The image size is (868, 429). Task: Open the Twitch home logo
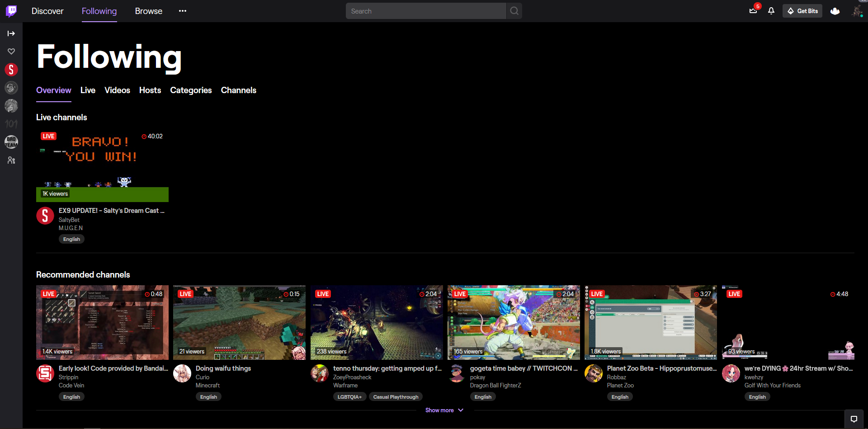click(x=11, y=11)
